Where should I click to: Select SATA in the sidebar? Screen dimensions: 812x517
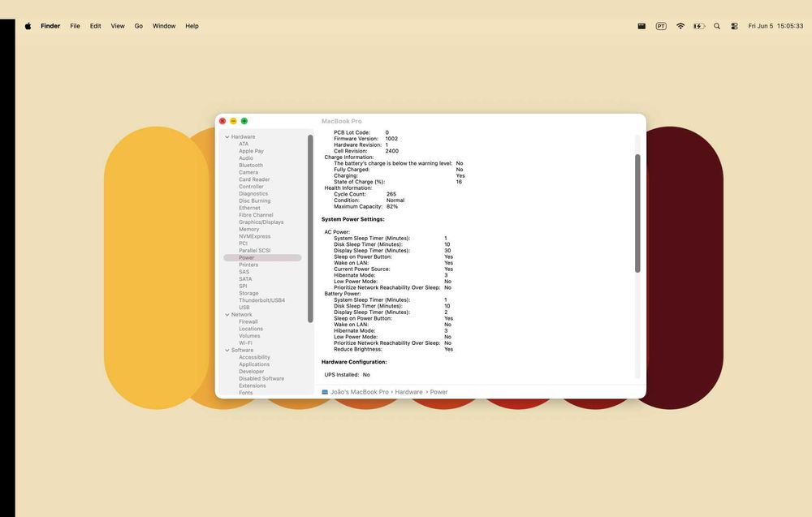point(245,279)
